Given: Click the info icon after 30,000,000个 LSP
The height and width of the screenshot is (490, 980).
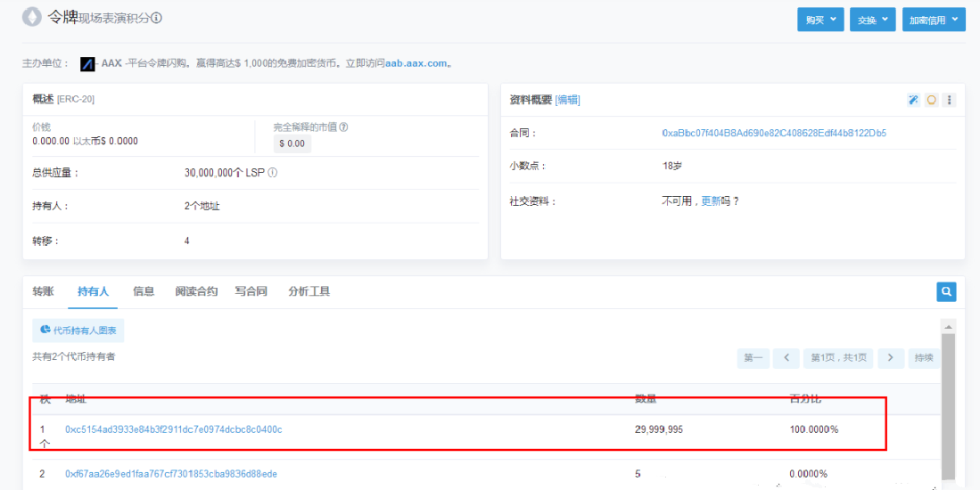Looking at the screenshot, I should click(273, 173).
